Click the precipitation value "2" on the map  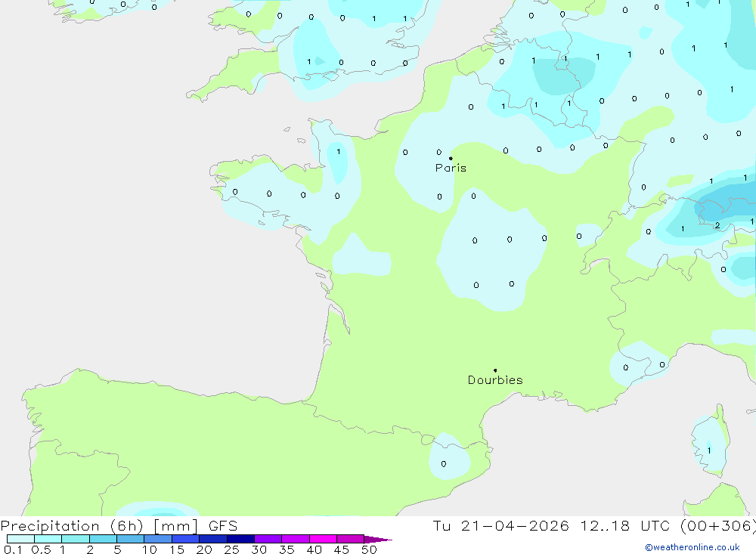pyautogui.click(x=717, y=225)
